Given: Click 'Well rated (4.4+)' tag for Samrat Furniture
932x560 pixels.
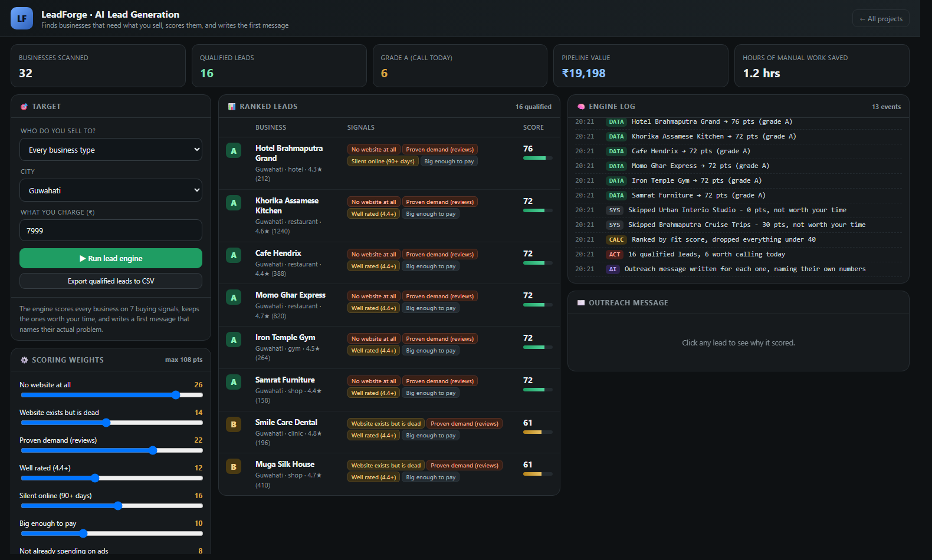Looking at the screenshot, I should tap(374, 393).
